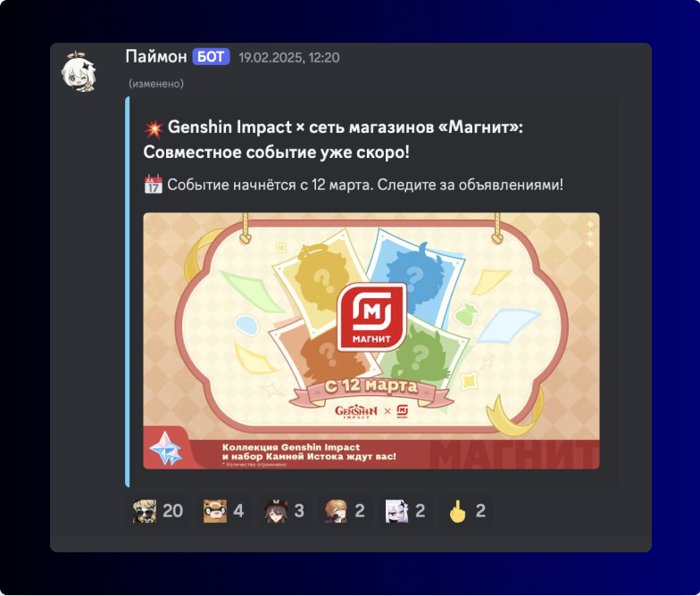This screenshot has width=700, height=596.
Task: Add the middle finger reaction with 2
Action: (466, 510)
